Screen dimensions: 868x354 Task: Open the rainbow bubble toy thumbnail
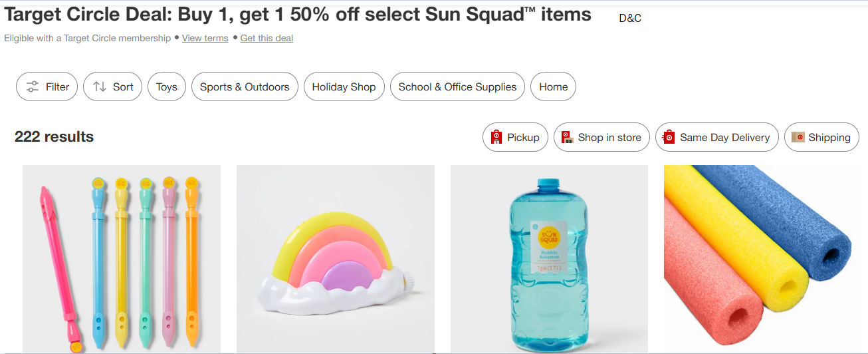(x=336, y=260)
